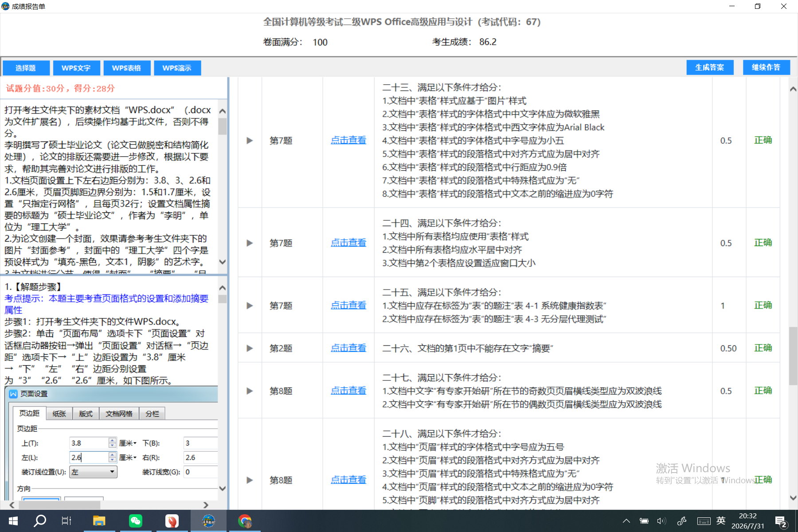Switch to the WPS文字 tab
Viewport: 798px width, 532px height.
(x=76, y=68)
